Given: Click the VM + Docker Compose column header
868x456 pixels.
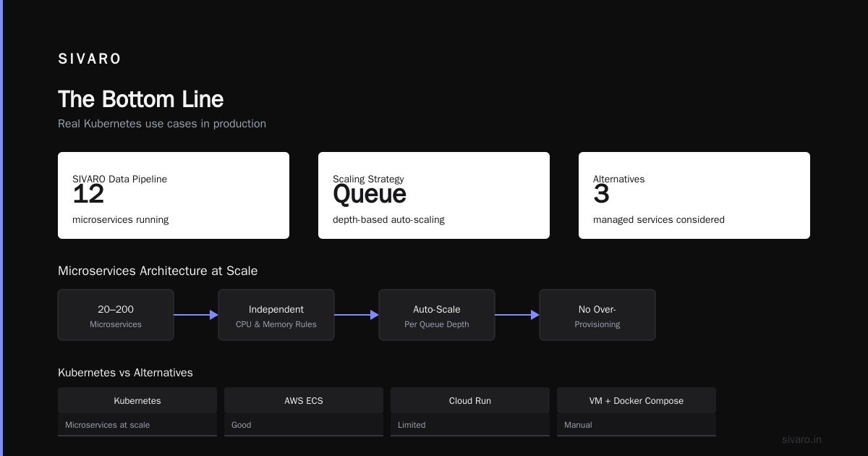Looking at the screenshot, I should [x=637, y=400].
